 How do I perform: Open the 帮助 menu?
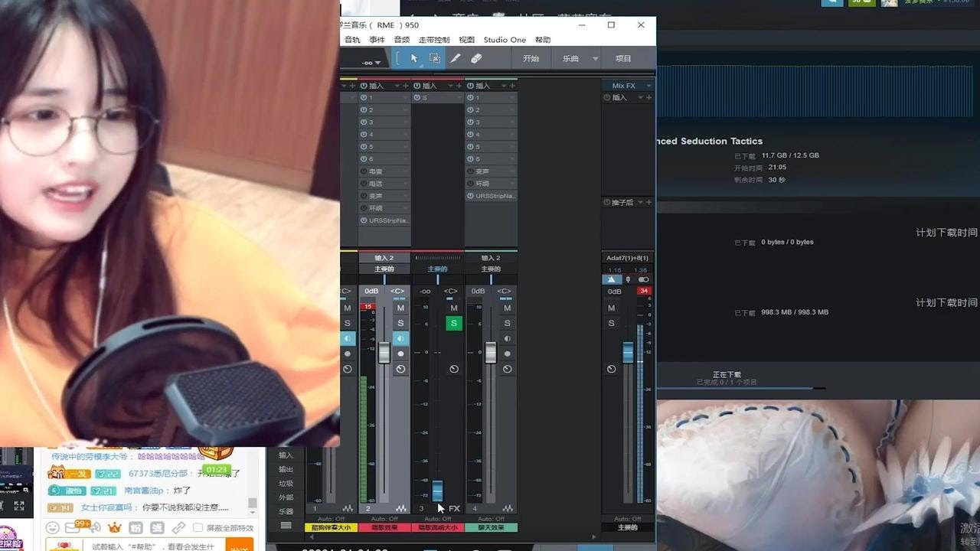543,40
